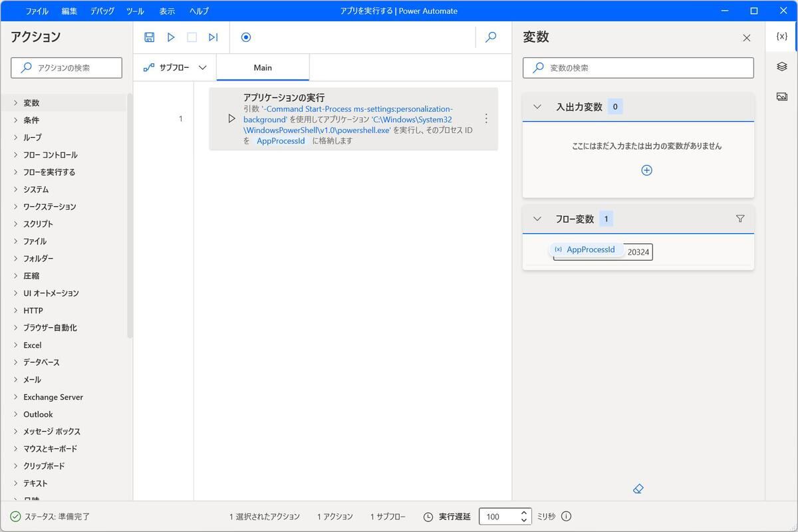Close the variables panel with X

(x=746, y=38)
